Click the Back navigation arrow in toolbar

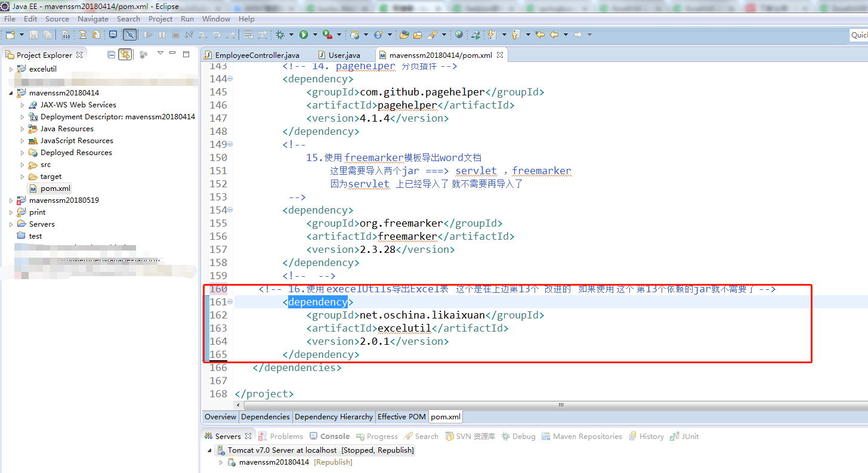coord(554,35)
